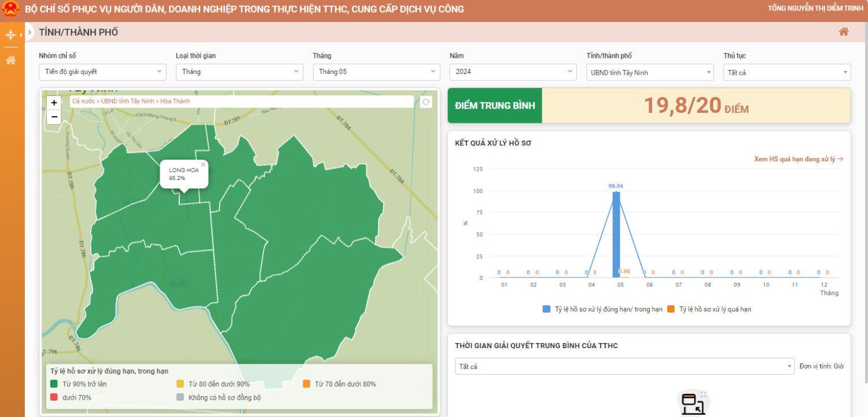868x417 pixels.
Task: Toggle on-time rate legend in chart
Action: click(x=602, y=309)
